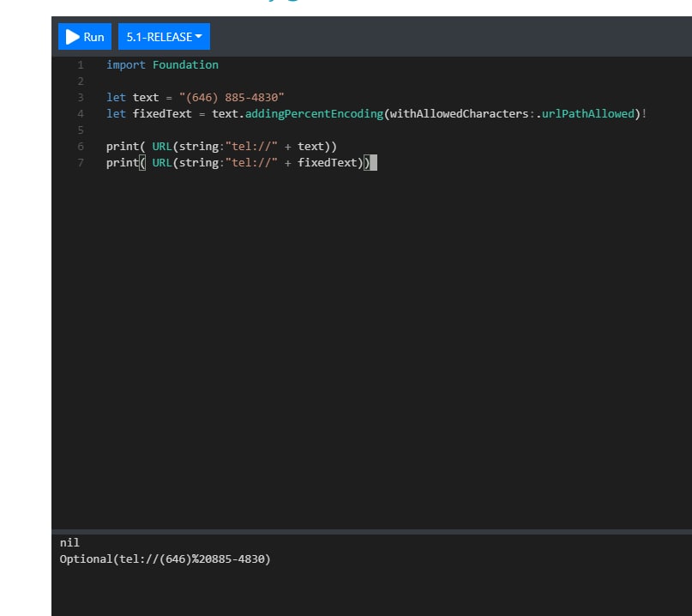
Task: Click the string "(646) 885-4830"
Action: [232, 98]
